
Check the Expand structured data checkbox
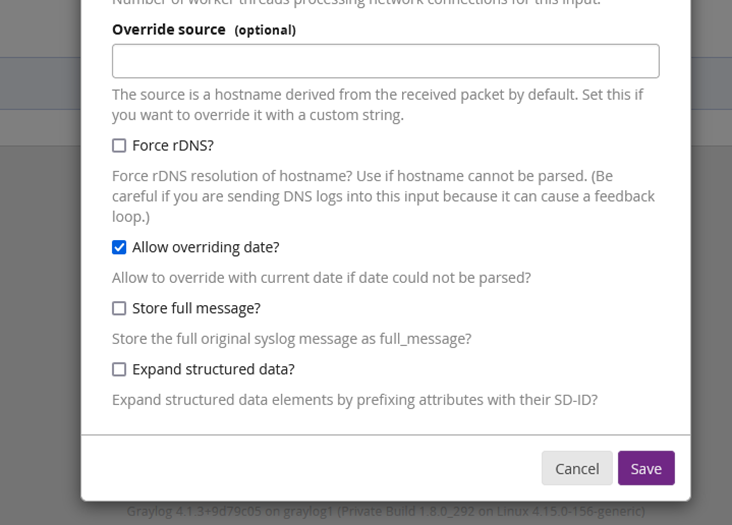click(x=119, y=369)
